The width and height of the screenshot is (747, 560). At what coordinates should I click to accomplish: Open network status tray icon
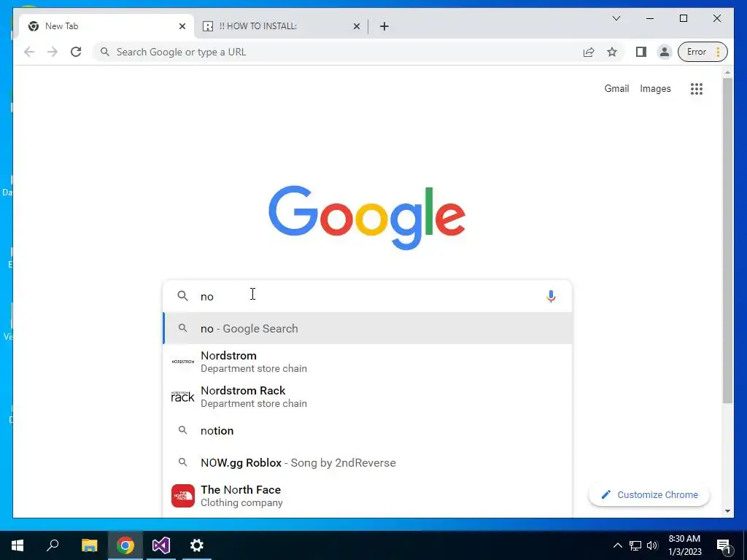pyautogui.click(x=635, y=545)
